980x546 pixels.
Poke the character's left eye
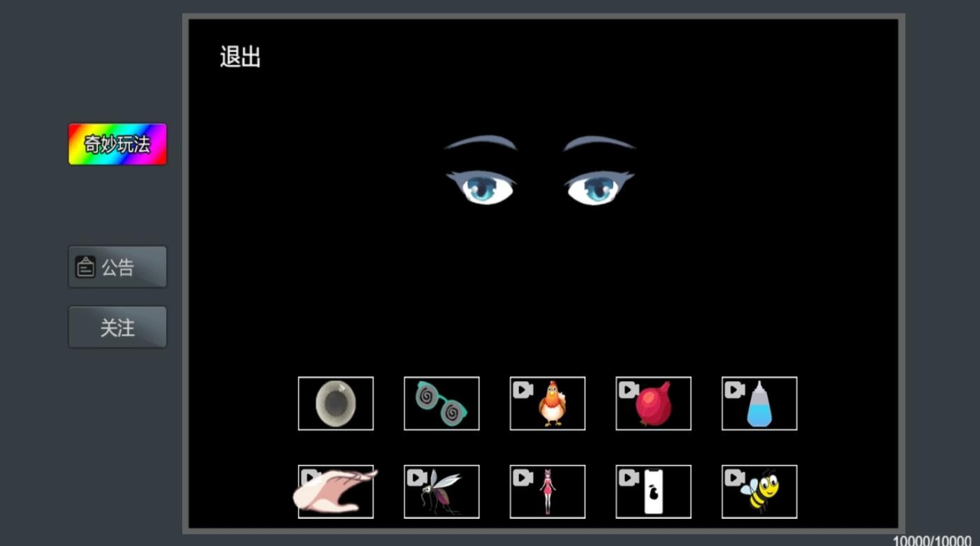tap(481, 188)
